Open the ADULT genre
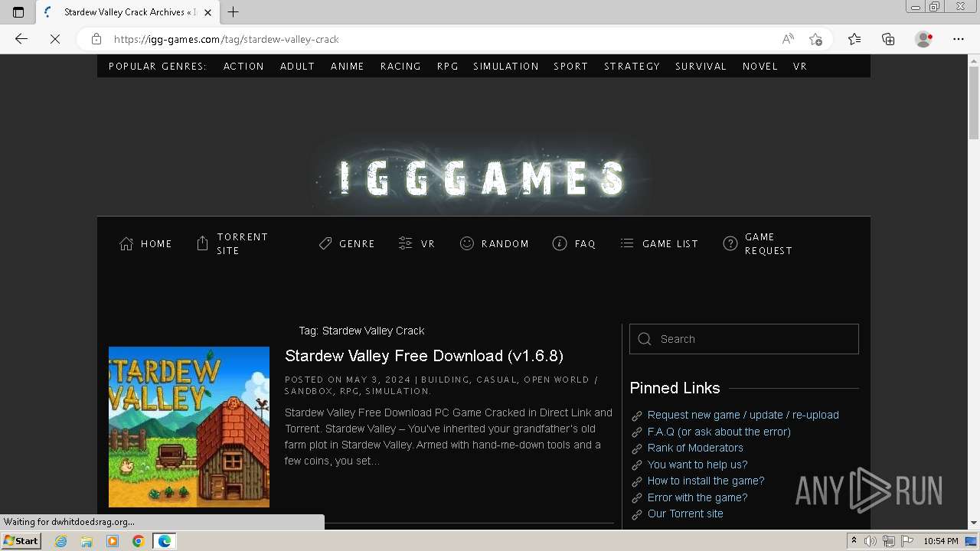Viewport: 980px width, 551px height. click(x=297, y=67)
